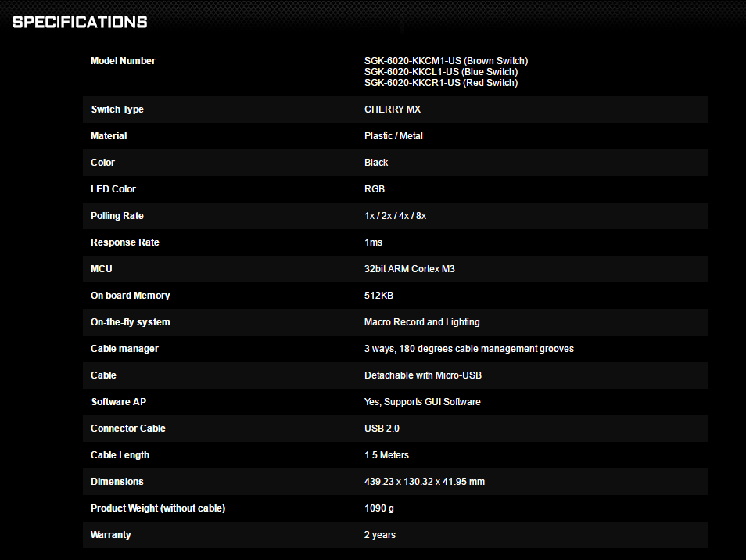Image resolution: width=746 pixels, height=560 pixels.
Task: Click the SPECIFICATIONS heading
Action: pos(80,22)
